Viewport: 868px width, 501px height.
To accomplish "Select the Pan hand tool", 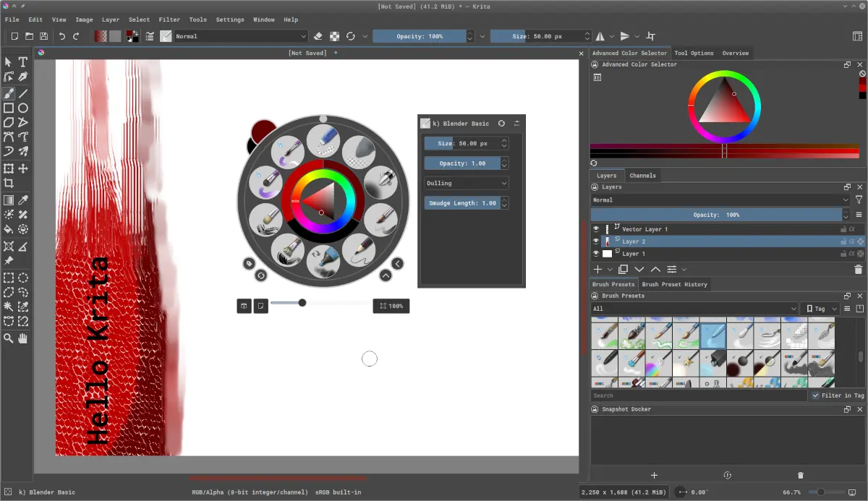I will tap(23, 338).
